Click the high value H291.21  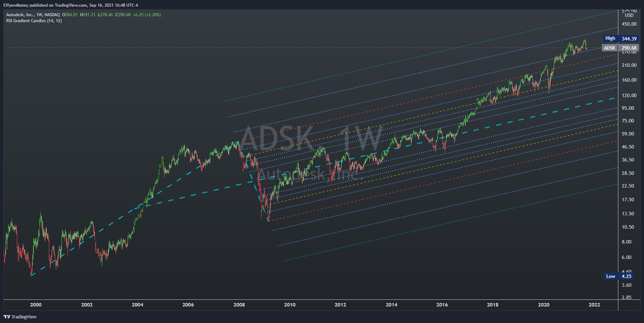pos(88,15)
